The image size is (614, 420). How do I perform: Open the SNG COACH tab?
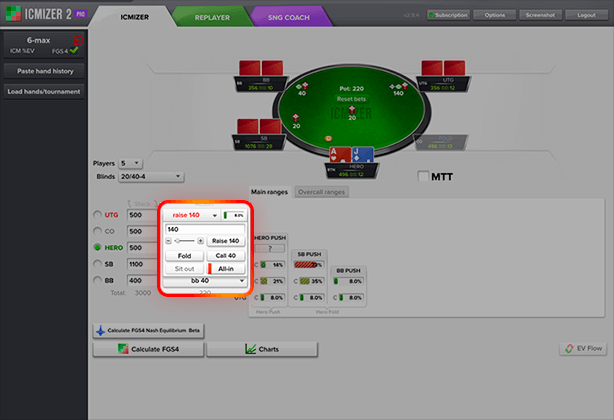pyautogui.click(x=289, y=17)
